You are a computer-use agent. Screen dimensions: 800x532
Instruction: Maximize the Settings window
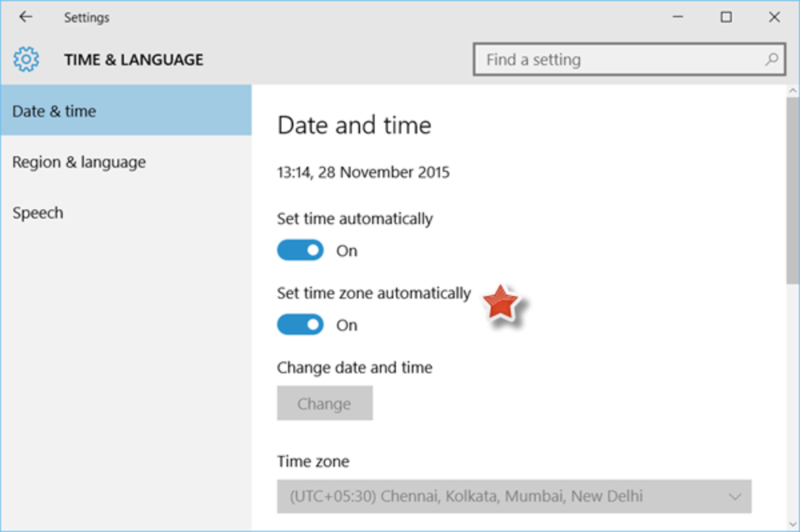pyautogui.click(x=726, y=17)
